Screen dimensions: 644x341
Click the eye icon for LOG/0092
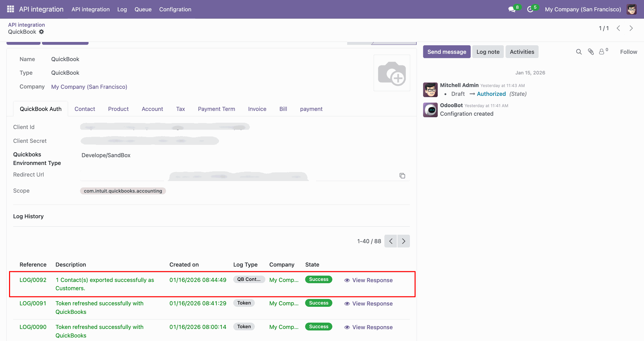(347, 280)
